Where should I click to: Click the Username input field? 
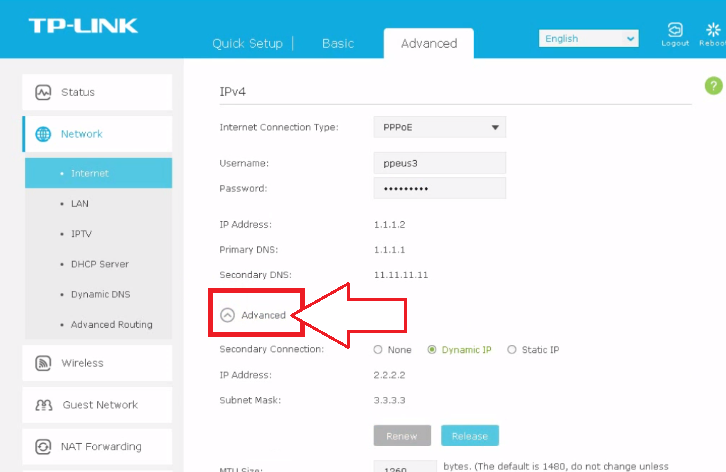coord(439,163)
